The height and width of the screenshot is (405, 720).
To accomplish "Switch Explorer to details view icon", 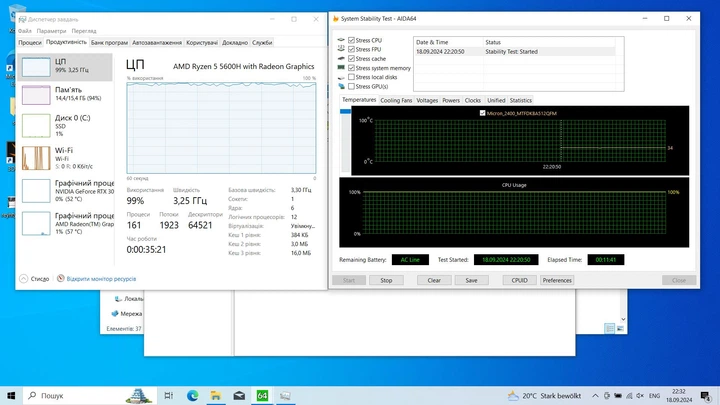I will click(609, 328).
